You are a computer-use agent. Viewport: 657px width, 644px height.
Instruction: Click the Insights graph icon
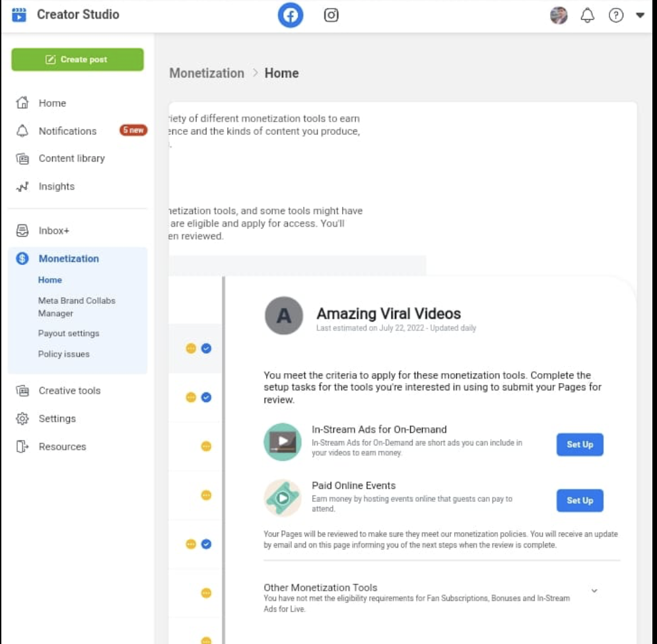(x=22, y=186)
